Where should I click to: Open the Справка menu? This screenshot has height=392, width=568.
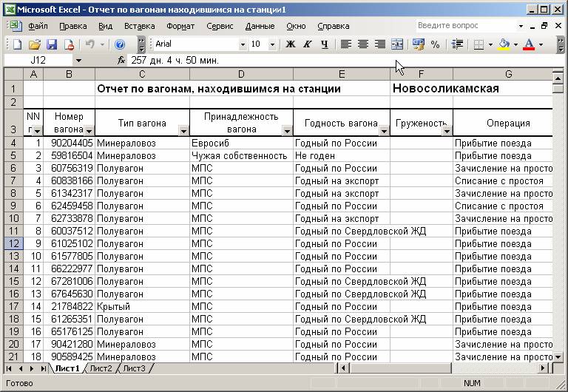334,26
